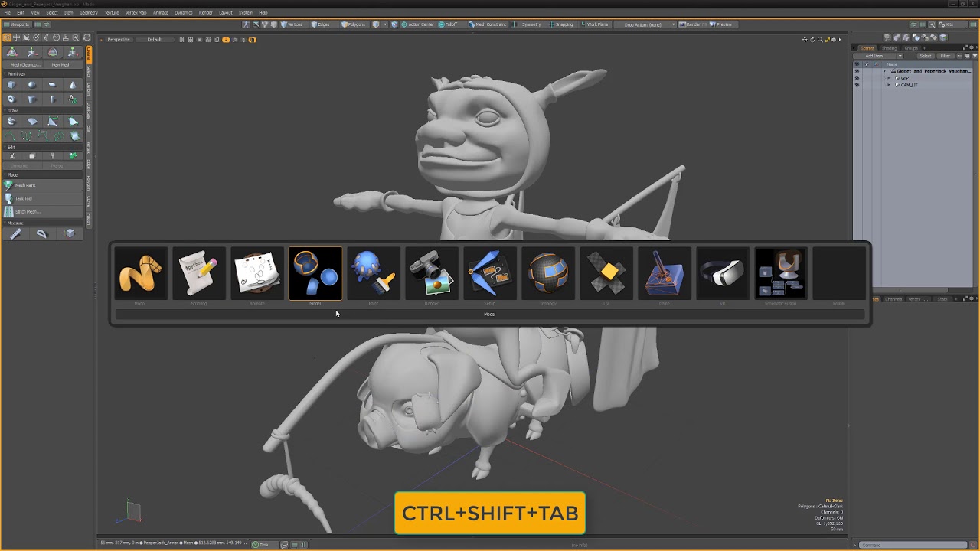Image resolution: width=980 pixels, height=551 pixels.
Task: Select the Topology layout sphere icon
Action: point(548,274)
